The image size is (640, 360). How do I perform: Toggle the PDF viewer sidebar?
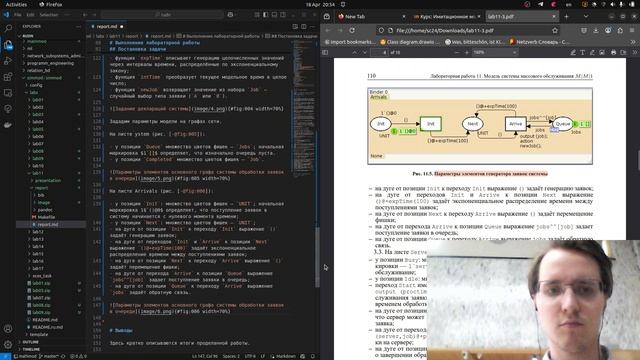(325, 52)
